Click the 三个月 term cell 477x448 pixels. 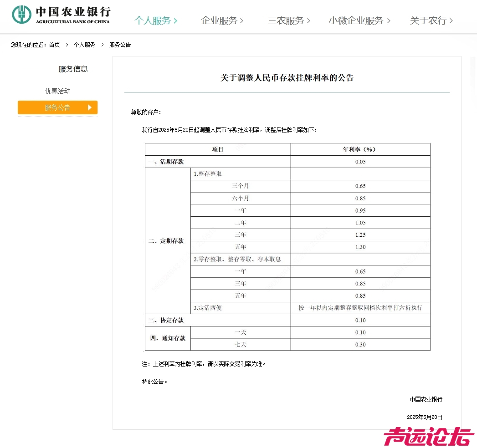(241, 186)
